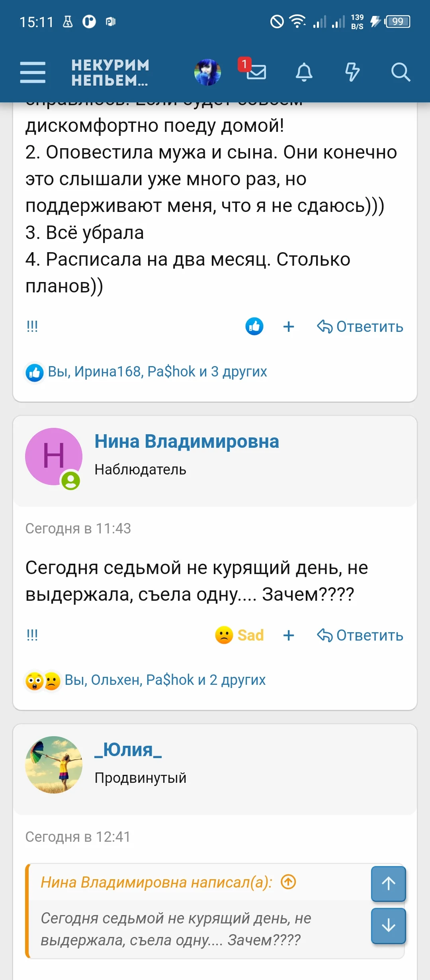Open the What's New lightning icon
The image size is (430, 980).
(x=353, y=73)
